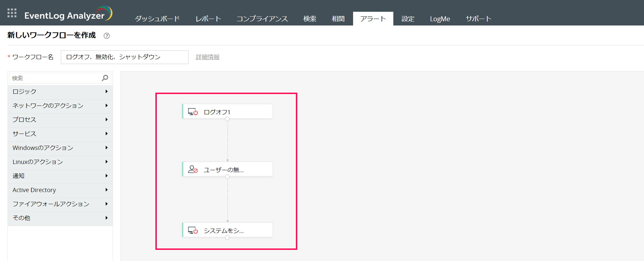Image resolution: width=644 pixels, height=261 pixels.
Task: Expand the 通知 category
Action: [x=60, y=176]
